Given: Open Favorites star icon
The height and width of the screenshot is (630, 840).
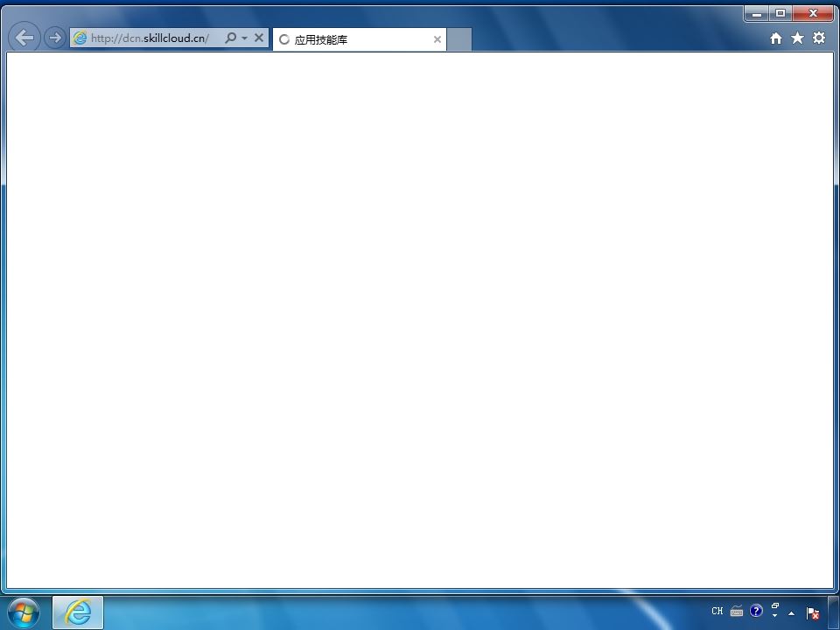Looking at the screenshot, I should coord(797,38).
